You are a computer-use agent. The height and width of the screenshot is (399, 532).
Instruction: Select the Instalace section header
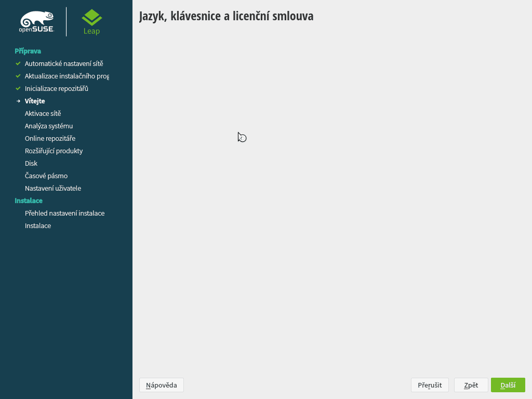tap(29, 201)
